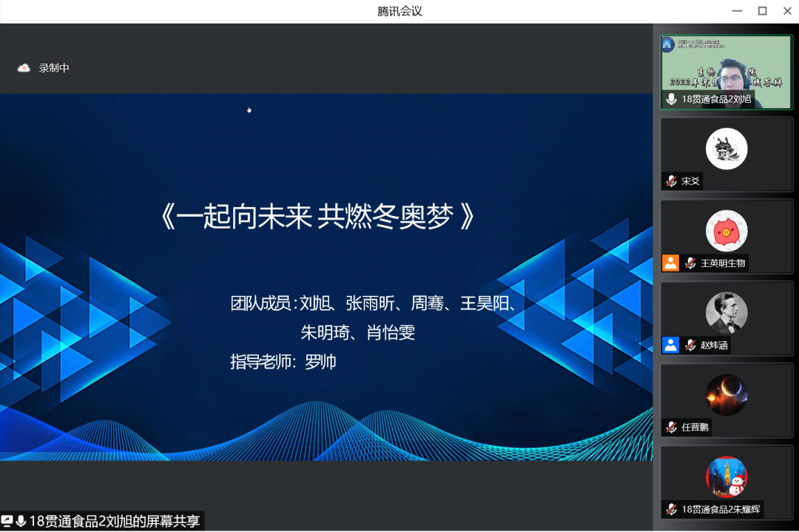Click the 18贯通食品2刘旭的屏幕共享 label
The width and height of the screenshot is (799, 532).
(x=114, y=521)
